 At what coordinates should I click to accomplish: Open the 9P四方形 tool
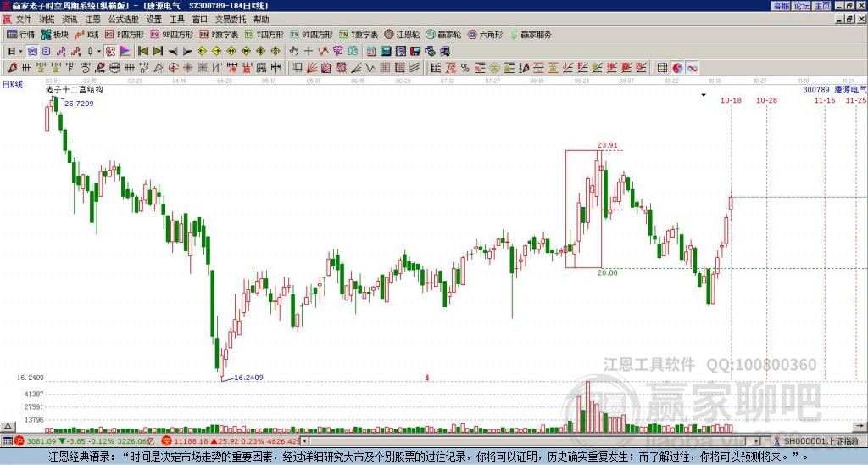click(171, 34)
